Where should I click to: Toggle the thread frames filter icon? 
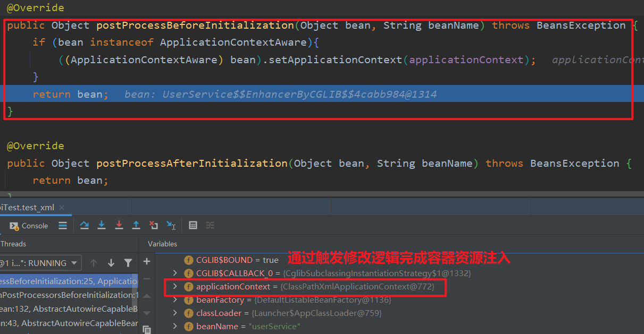coord(128,263)
